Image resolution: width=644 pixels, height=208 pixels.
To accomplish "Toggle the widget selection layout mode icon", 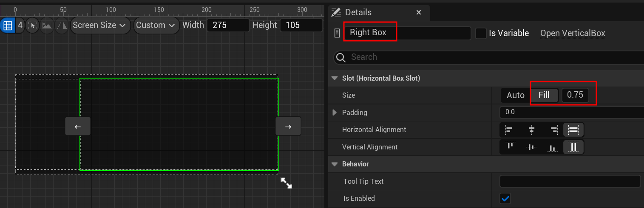I will coord(32,25).
